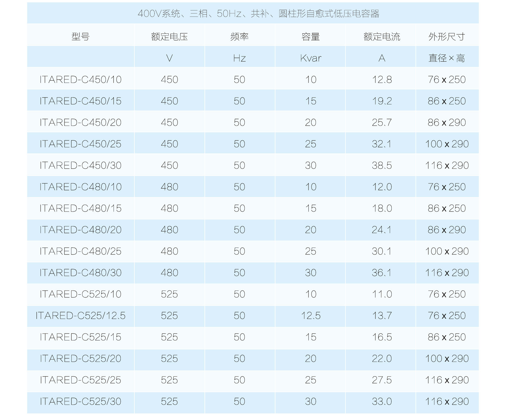Viewport: 508px width, 420px height.
Task: Click the rated current value 27.5
Action: [x=382, y=380]
